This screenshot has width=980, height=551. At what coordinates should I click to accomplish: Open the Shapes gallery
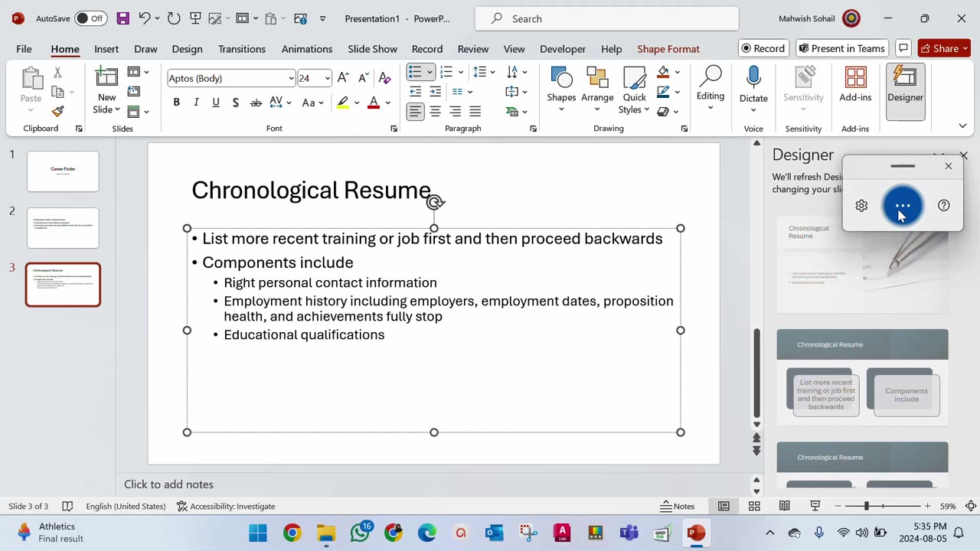pyautogui.click(x=561, y=90)
